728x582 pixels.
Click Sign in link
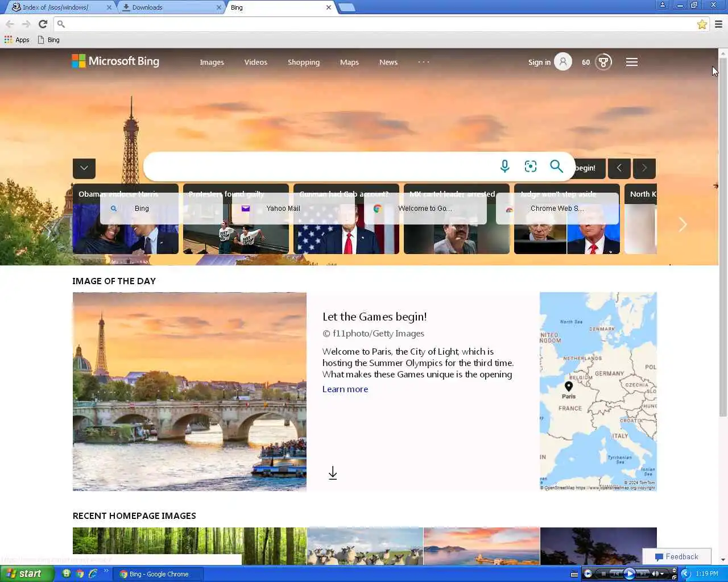[539, 63]
